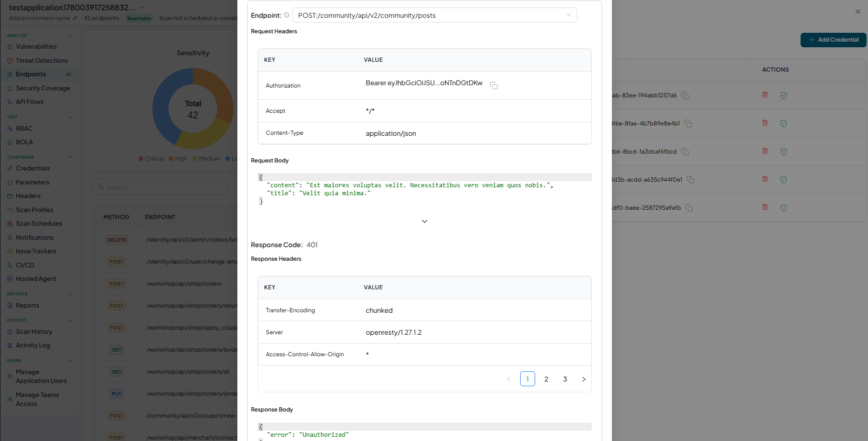Go to response headers page 3
Screen dimensions: 868x441
[x=565, y=379]
